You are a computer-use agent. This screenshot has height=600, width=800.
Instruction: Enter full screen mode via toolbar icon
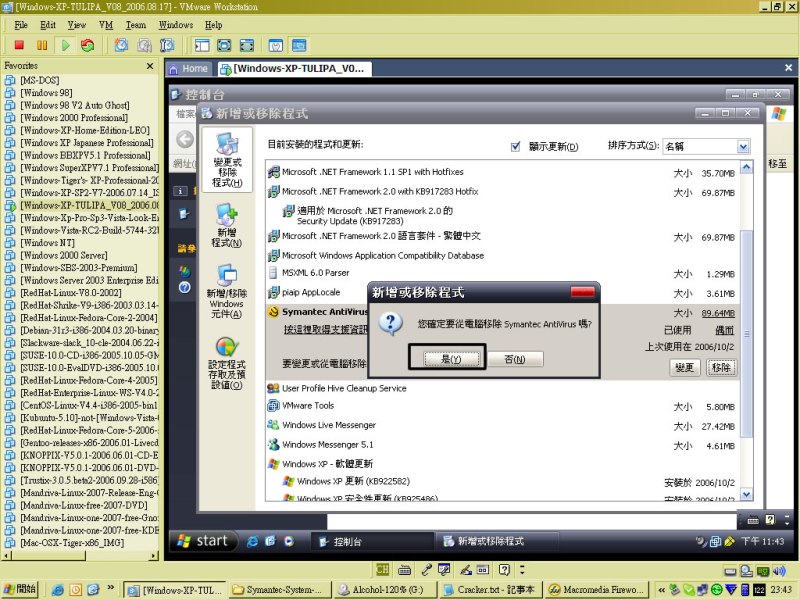click(x=246, y=45)
